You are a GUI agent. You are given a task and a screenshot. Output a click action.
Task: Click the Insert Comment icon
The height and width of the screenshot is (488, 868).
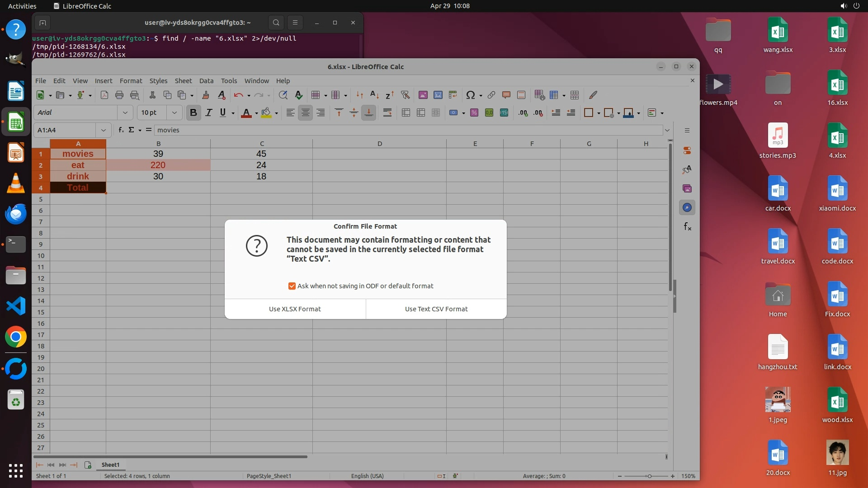tap(506, 95)
